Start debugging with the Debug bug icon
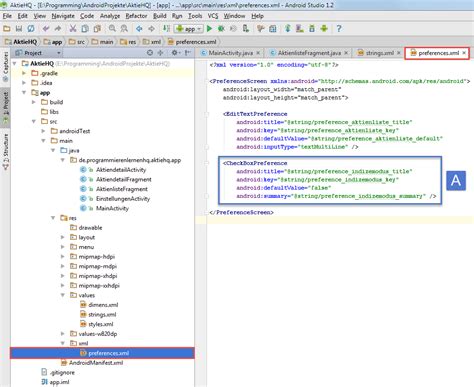474x387 pixels. click(221, 29)
